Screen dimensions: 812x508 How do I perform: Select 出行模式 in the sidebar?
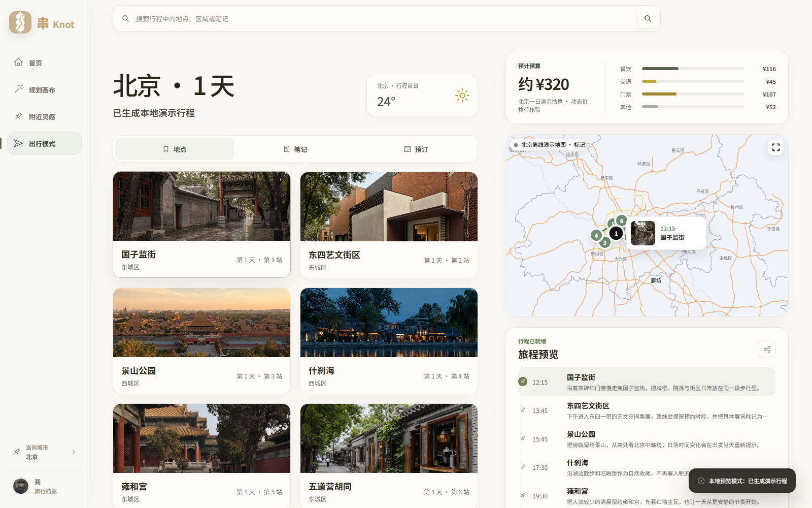pyautogui.click(x=44, y=143)
